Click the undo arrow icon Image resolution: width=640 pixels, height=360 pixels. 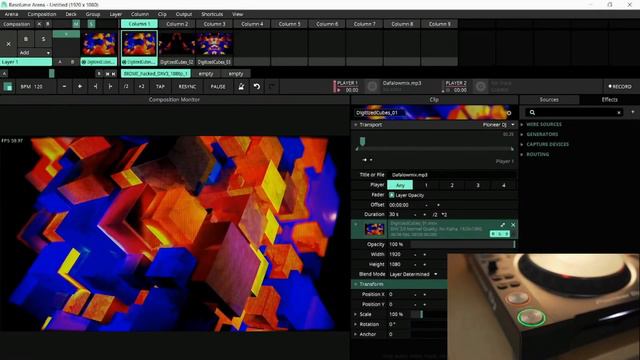(257, 87)
